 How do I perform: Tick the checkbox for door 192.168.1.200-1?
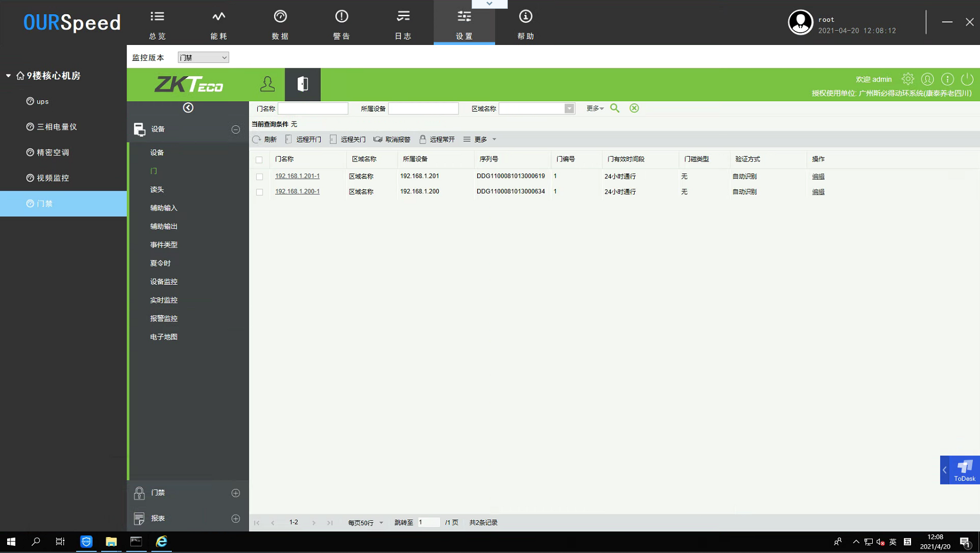pos(259,192)
